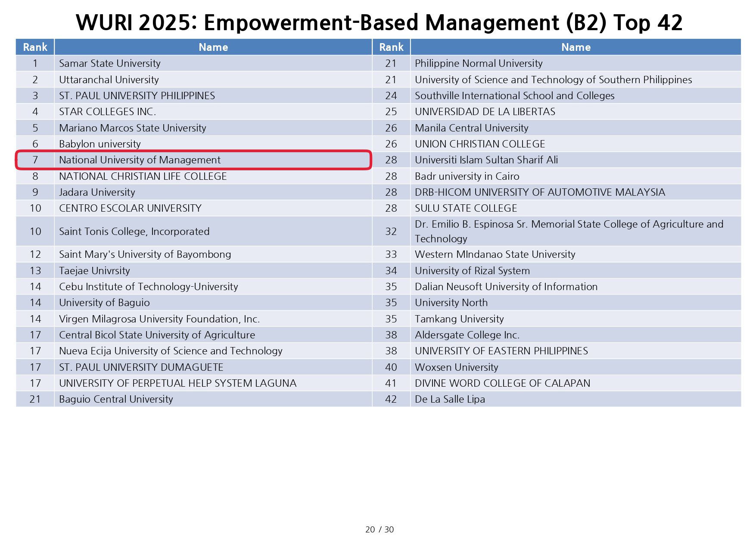
Task: Click rank cell '1'
Action: [x=35, y=63]
